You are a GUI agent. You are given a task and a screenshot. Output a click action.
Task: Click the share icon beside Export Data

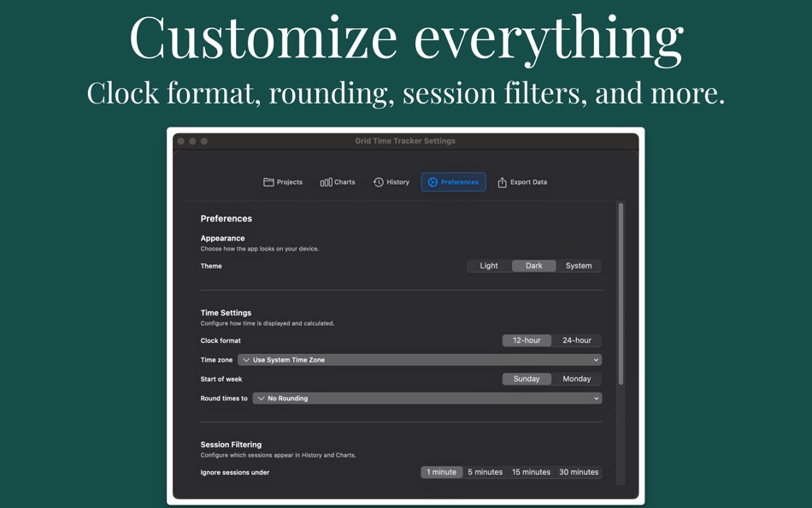click(502, 182)
